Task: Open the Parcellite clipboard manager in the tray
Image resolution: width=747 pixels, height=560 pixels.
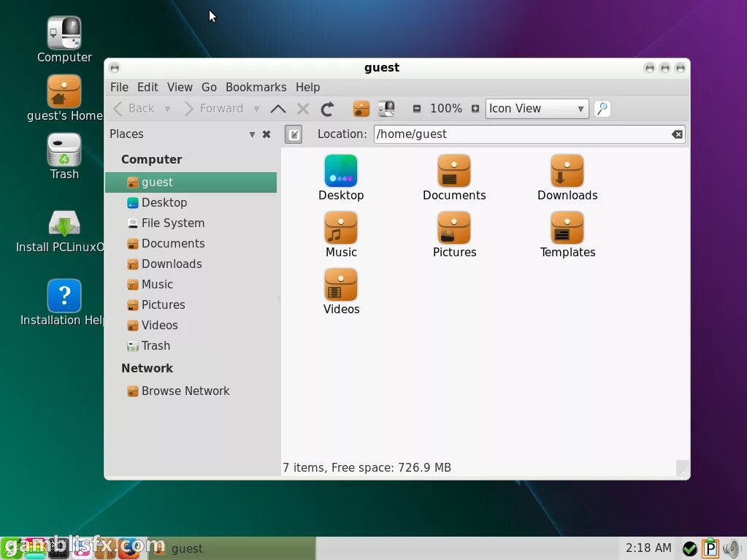Action: click(710, 548)
